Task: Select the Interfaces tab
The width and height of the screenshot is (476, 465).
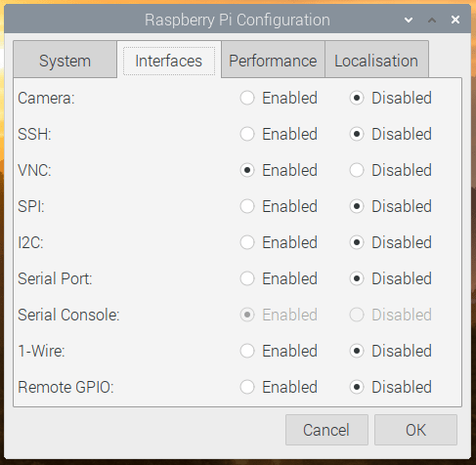Action: click(x=169, y=61)
